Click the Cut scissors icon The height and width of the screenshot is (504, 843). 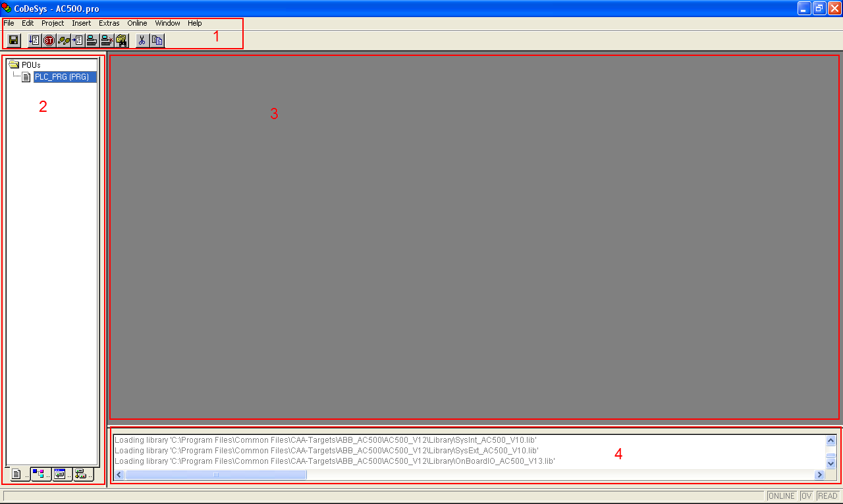[142, 41]
